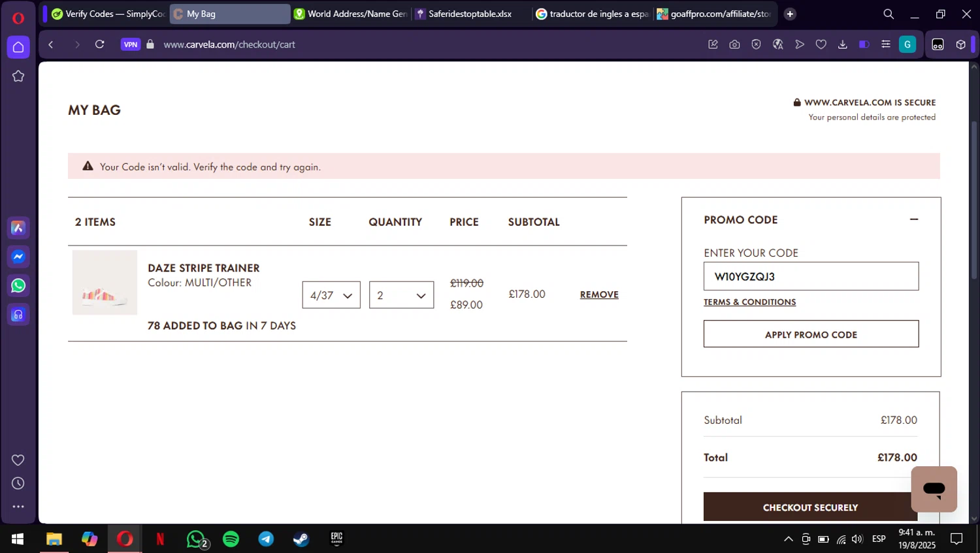Click the address bar URL field
Image resolution: width=980 pixels, height=553 pixels.
[x=229, y=44]
